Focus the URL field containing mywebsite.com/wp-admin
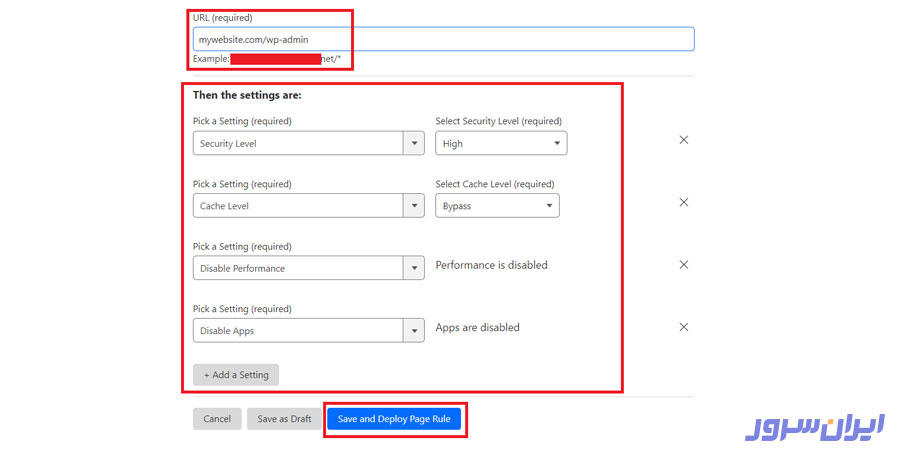The image size is (900, 450). (443, 39)
